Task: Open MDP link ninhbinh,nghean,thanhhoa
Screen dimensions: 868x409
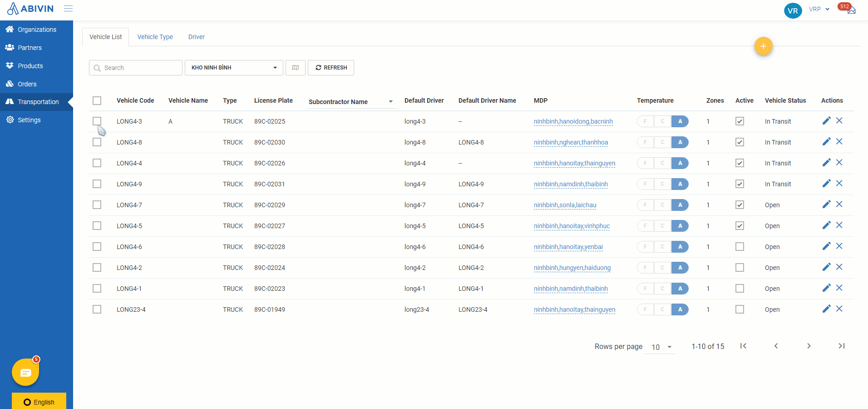Action: pos(571,142)
